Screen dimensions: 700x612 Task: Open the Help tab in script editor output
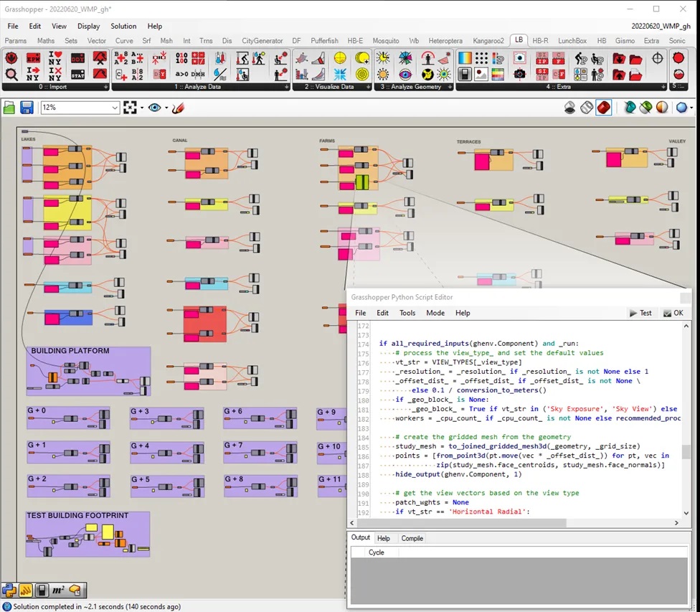[x=384, y=538]
